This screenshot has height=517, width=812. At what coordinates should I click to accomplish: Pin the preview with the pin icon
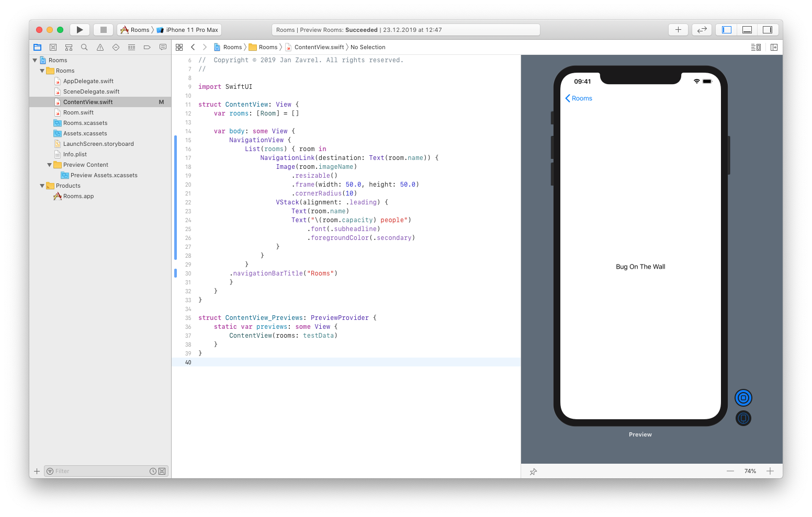tap(533, 471)
